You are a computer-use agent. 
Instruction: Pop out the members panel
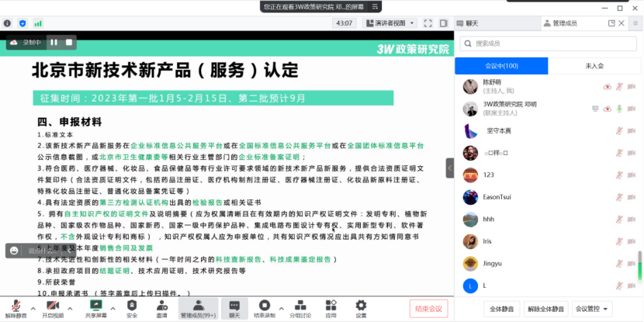pyautogui.click(x=611, y=23)
